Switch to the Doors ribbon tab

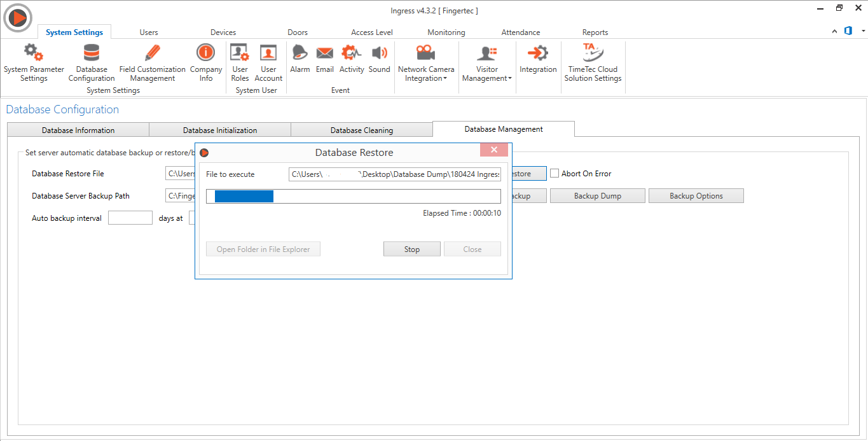coord(298,32)
